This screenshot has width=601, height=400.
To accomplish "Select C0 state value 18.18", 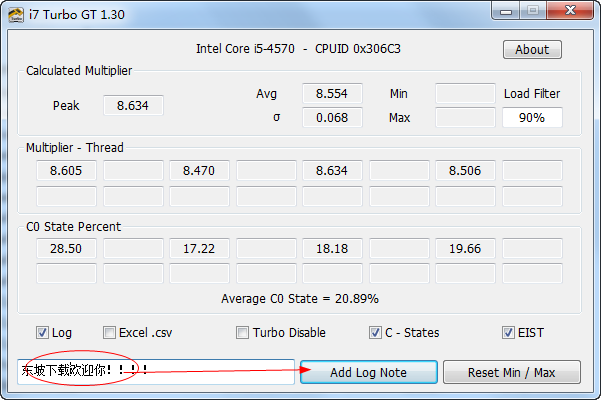I will (x=332, y=249).
